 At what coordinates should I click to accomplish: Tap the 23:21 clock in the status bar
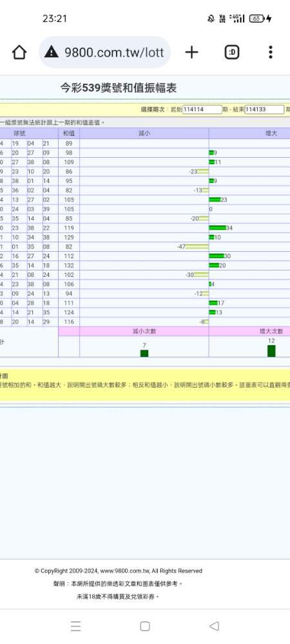(x=54, y=19)
